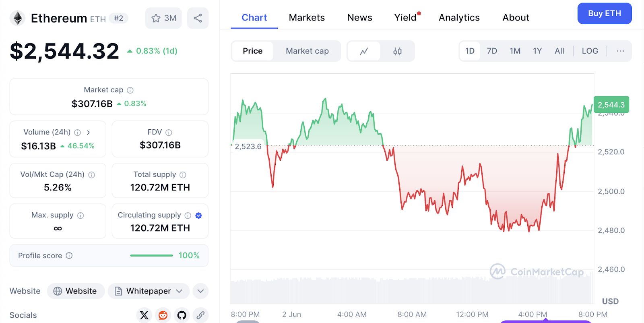Click the share icon

(x=198, y=18)
